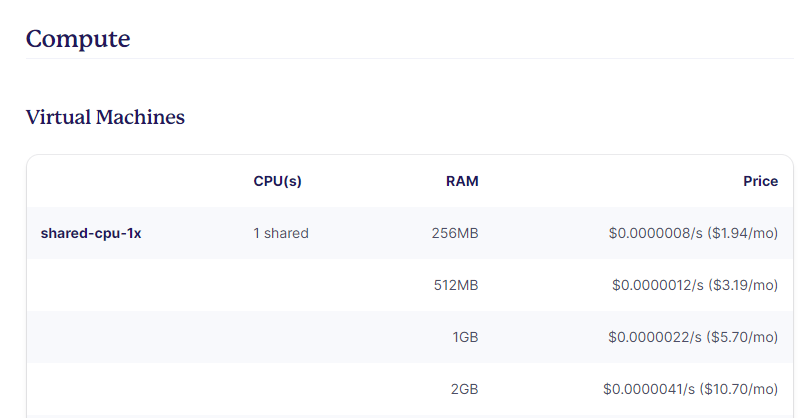The image size is (804, 418).
Task: Click the Price column header
Action: 760,181
